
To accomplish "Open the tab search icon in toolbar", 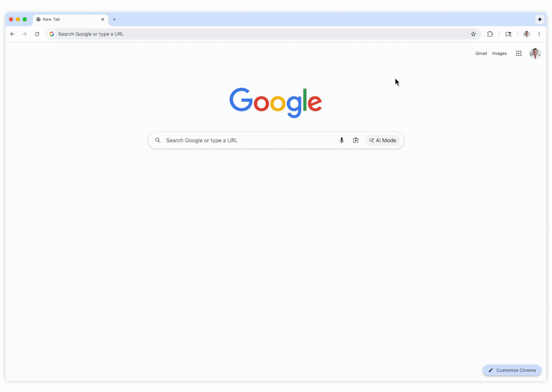I will 508,34.
